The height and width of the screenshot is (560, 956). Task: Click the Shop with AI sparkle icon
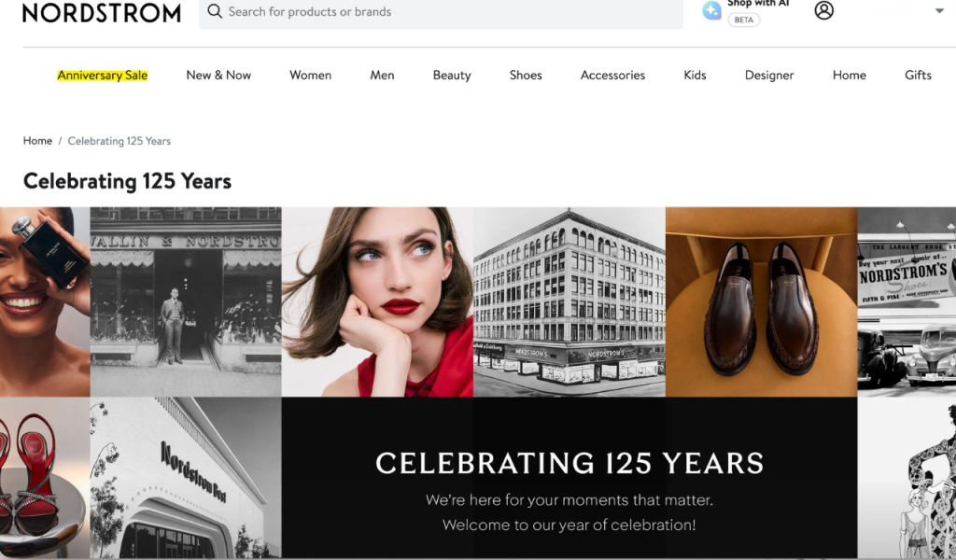tap(711, 11)
